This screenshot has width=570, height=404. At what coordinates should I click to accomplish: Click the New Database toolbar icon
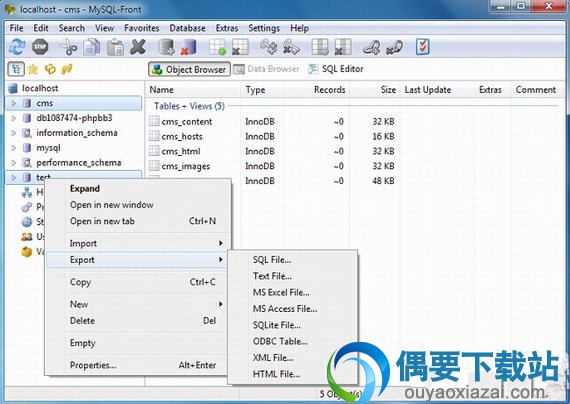[166, 47]
